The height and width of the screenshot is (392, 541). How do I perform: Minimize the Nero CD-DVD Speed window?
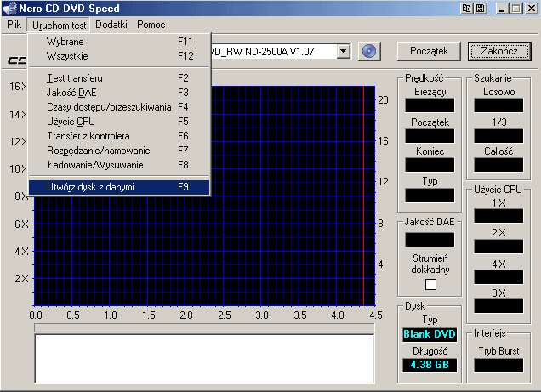[x=502, y=9]
